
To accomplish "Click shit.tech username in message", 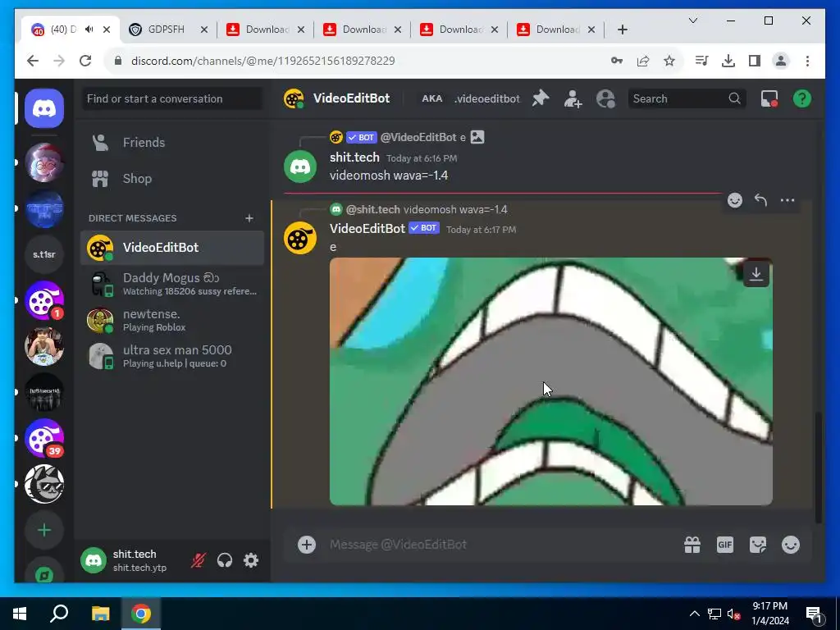I will click(354, 157).
